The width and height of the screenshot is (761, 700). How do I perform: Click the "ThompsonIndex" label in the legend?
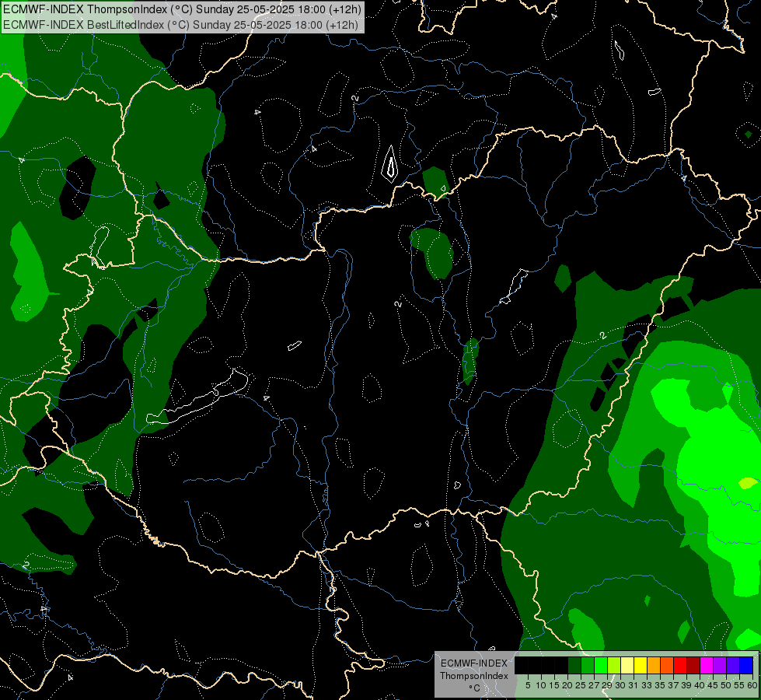click(474, 676)
